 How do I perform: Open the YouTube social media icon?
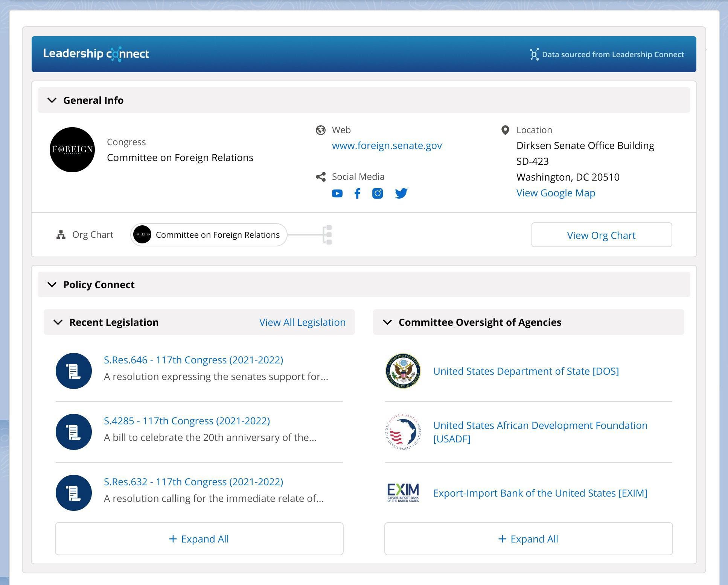337,193
